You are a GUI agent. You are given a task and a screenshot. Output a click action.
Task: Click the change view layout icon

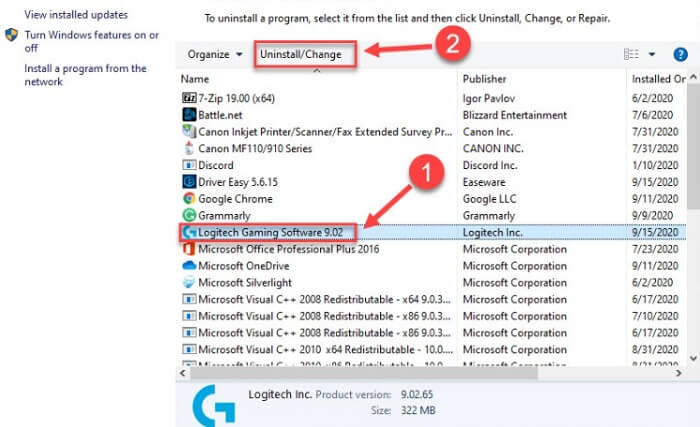point(631,54)
